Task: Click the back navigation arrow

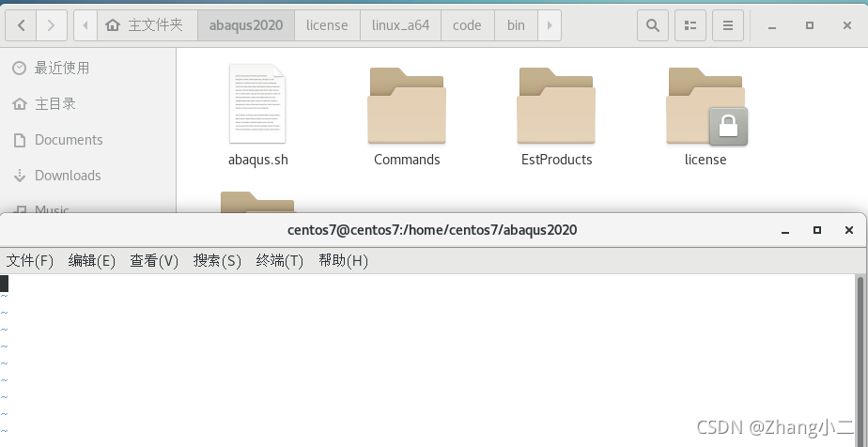Action: pos(22,25)
